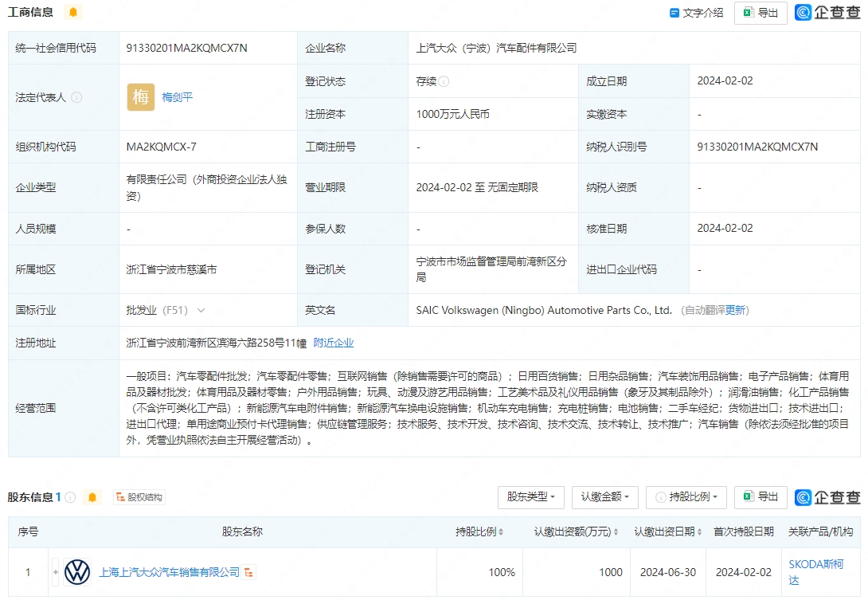Select the 2024-06-30 subscription date cell
The height and width of the screenshot is (600, 868).
(668, 572)
